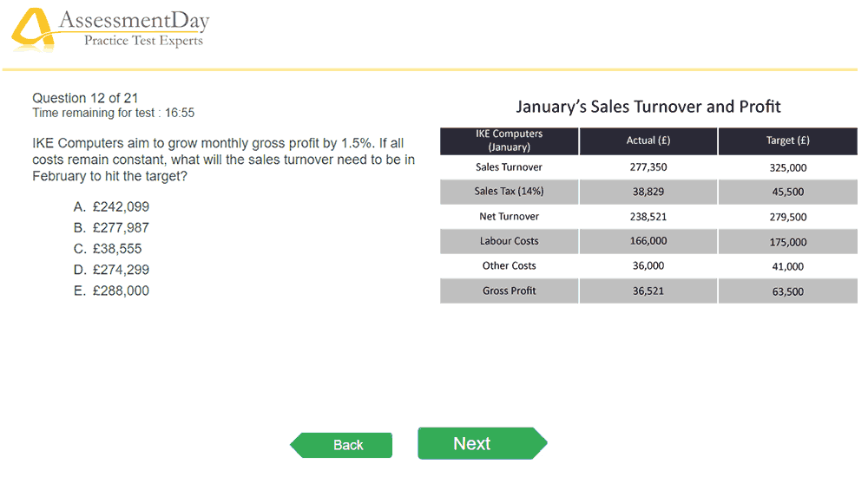Click the IKE Computers (January) header cell
The height and width of the screenshot is (477, 868).
[510, 141]
